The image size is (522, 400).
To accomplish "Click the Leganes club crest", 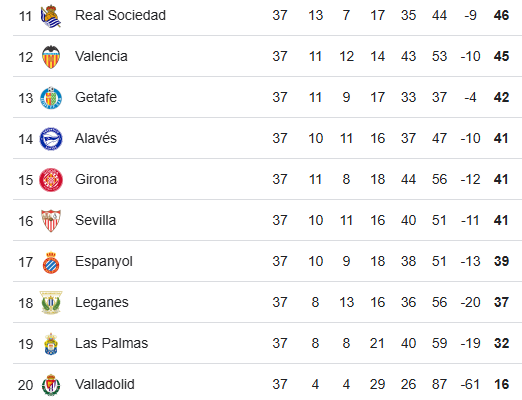I will (x=51, y=303).
